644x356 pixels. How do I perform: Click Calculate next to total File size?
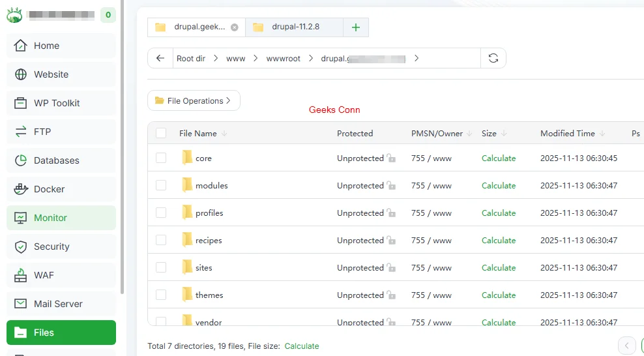(302, 346)
